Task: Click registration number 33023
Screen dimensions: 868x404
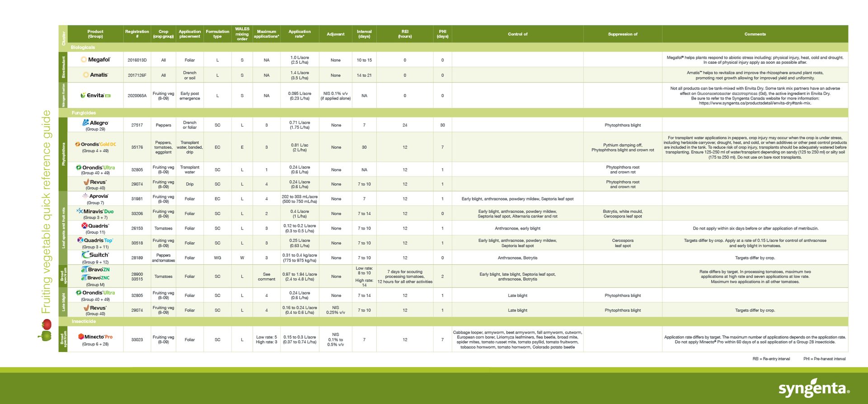Action: tap(137, 340)
